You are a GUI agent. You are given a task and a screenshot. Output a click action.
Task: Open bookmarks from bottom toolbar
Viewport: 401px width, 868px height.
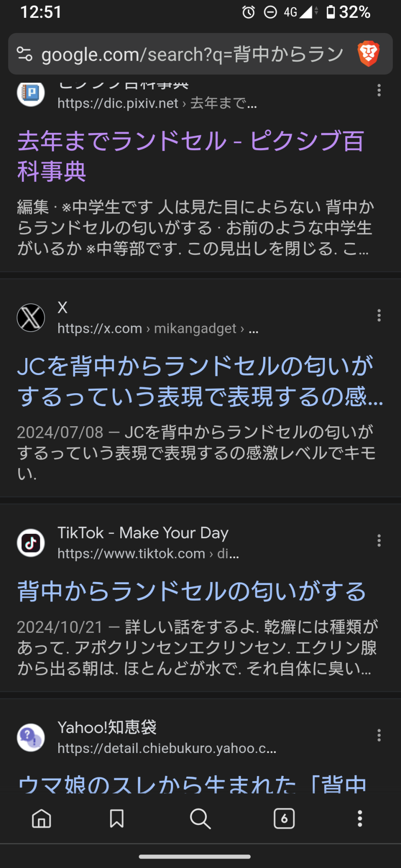[x=116, y=819]
